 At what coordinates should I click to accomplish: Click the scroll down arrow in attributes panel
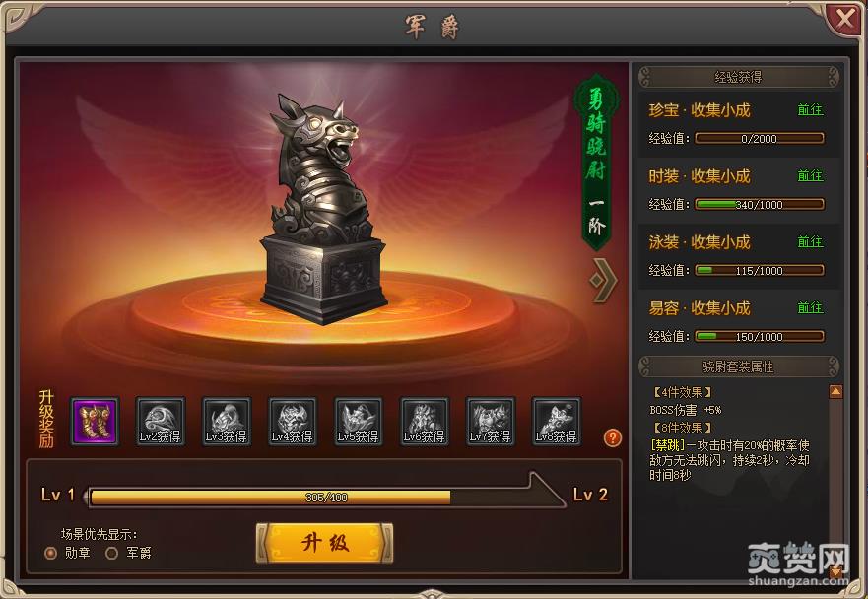(x=835, y=570)
